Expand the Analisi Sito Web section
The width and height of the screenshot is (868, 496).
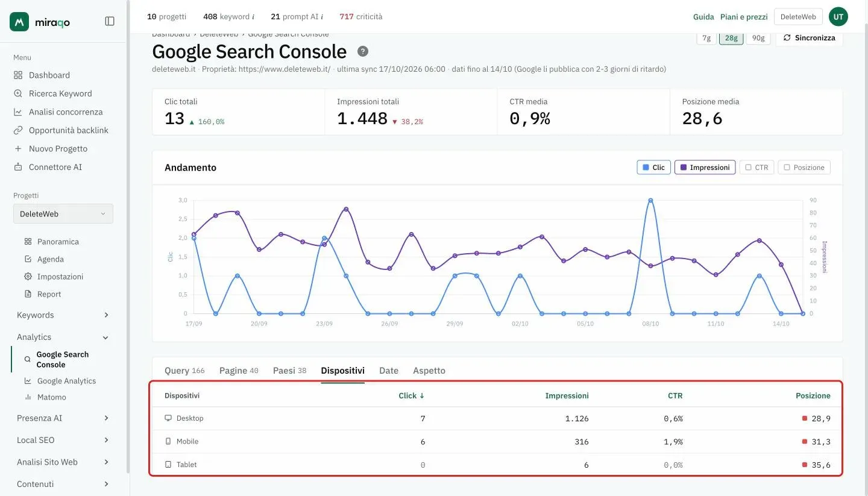[63, 462]
